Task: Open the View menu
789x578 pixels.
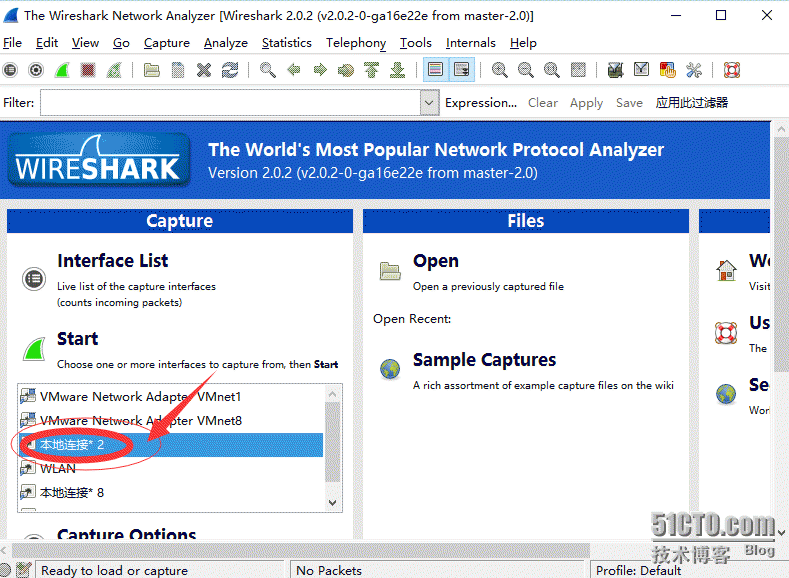Action: coord(85,43)
